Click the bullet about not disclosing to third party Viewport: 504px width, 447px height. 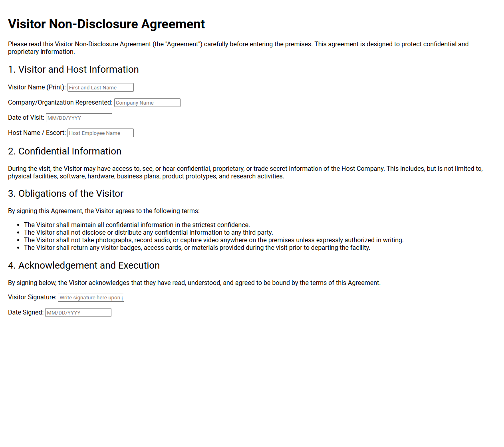tap(149, 233)
